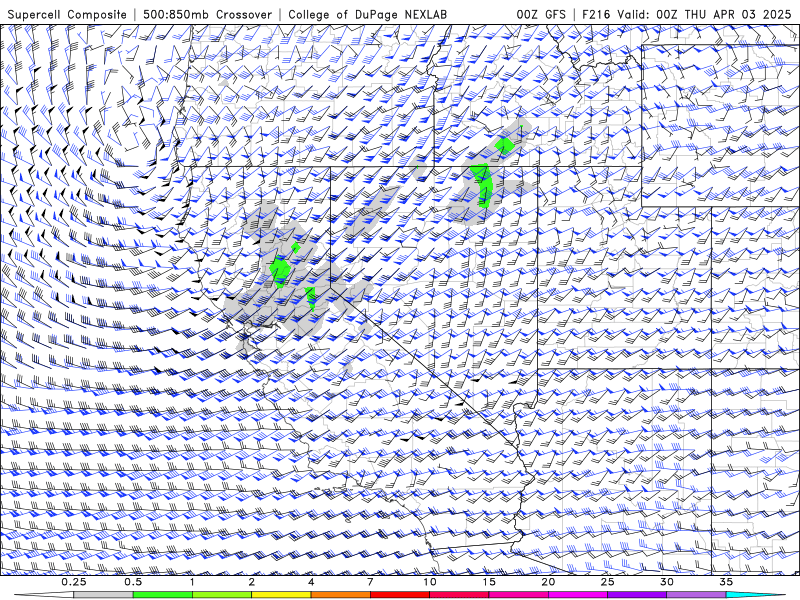Click the '1' legend scale label
The image size is (800, 600).
pos(192,582)
